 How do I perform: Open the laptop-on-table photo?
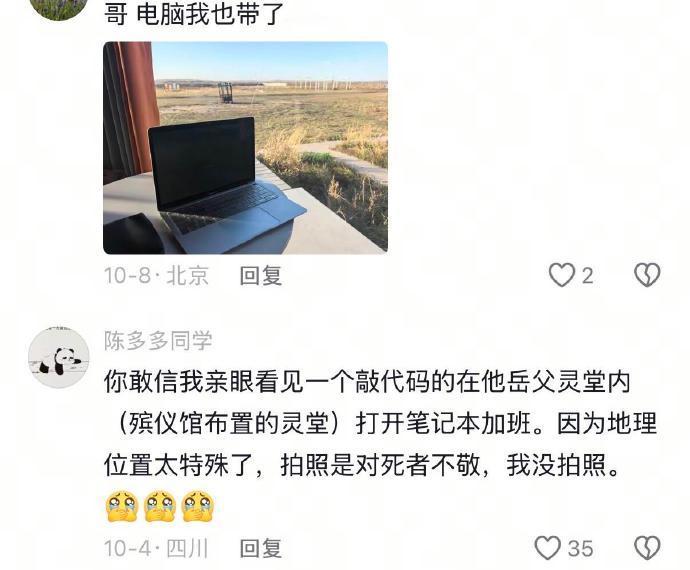point(245,148)
